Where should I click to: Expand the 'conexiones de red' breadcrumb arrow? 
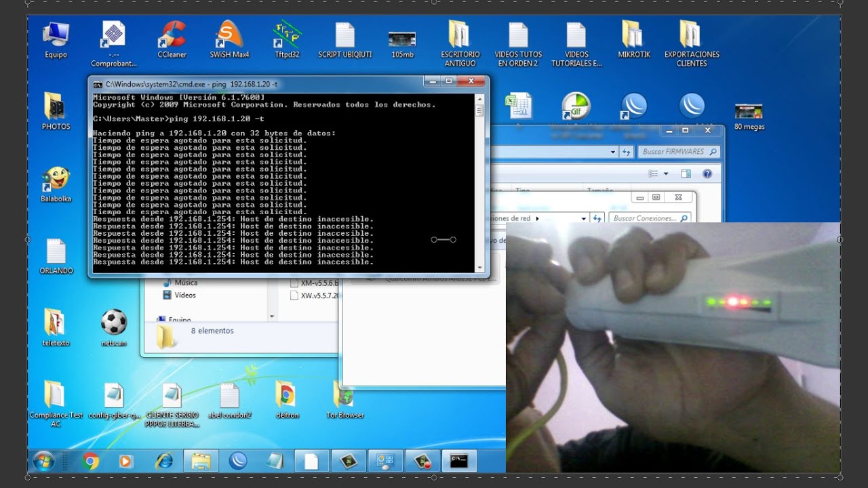point(538,218)
